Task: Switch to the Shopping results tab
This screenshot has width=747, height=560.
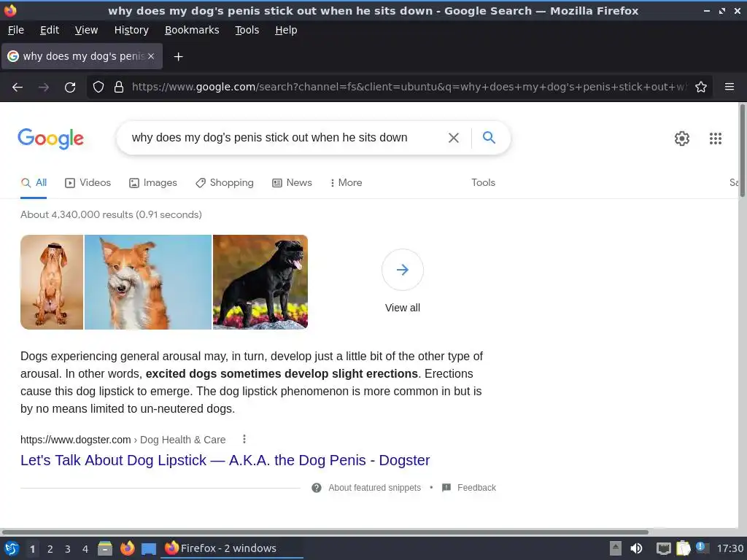Action: point(225,183)
